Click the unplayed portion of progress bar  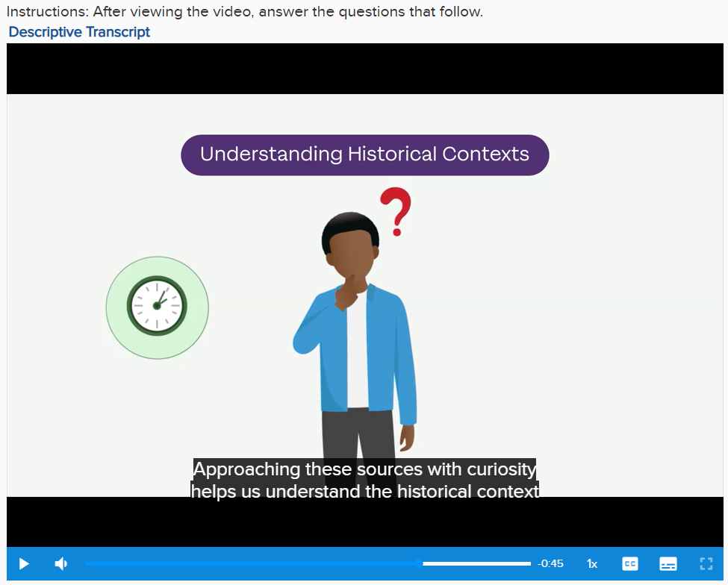pyautogui.click(x=476, y=563)
